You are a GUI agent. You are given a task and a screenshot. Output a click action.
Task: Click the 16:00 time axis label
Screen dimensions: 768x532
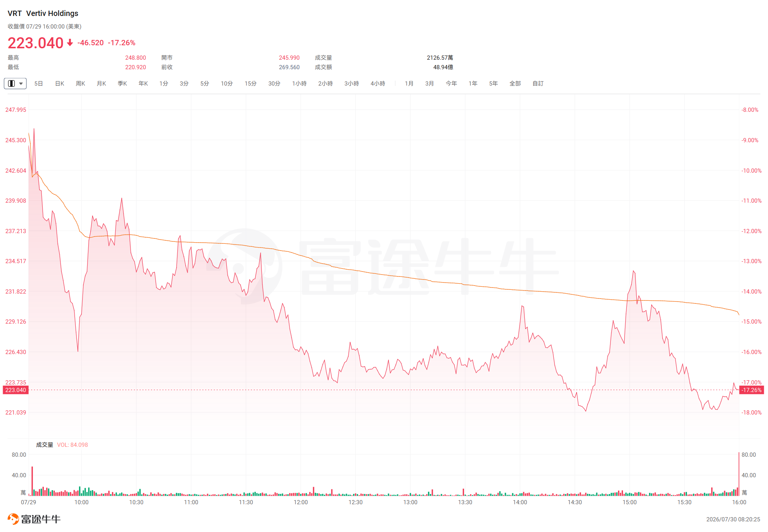[739, 502]
